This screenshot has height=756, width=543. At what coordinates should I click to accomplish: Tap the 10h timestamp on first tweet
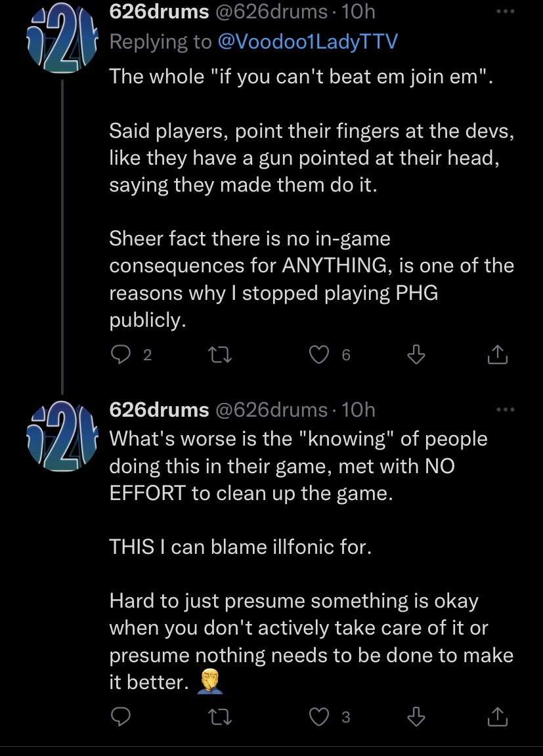tap(358, 12)
